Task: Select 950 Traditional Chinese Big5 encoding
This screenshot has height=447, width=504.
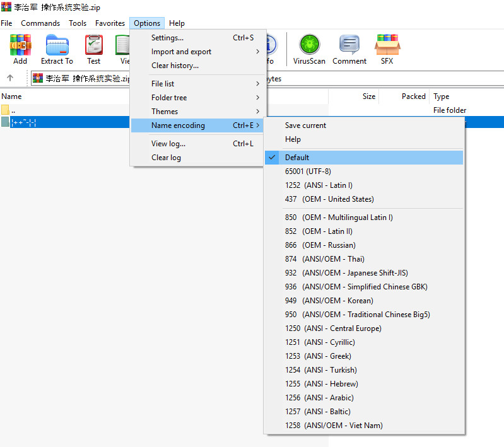Action: pyautogui.click(x=357, y=315)
